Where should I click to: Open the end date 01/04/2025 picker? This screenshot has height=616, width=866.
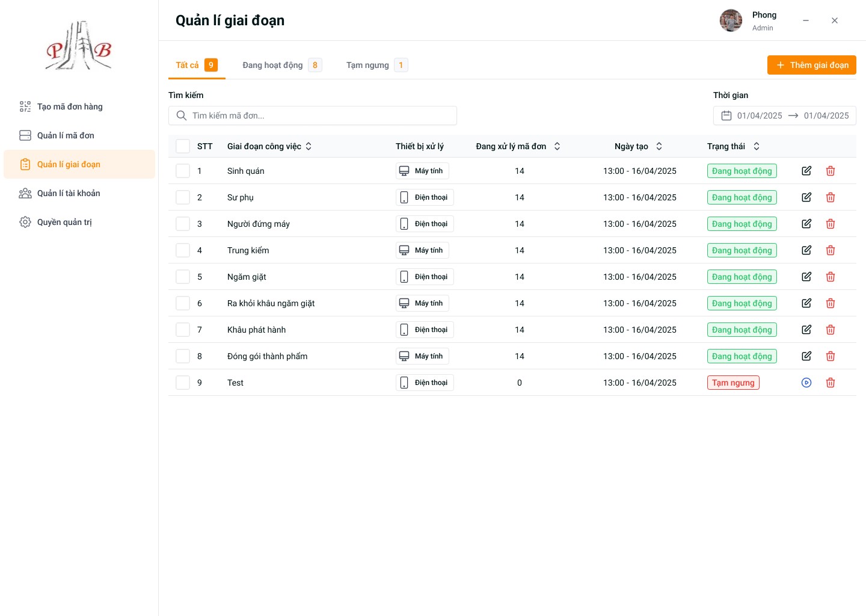pyautogui.click(x=826, y=115)
